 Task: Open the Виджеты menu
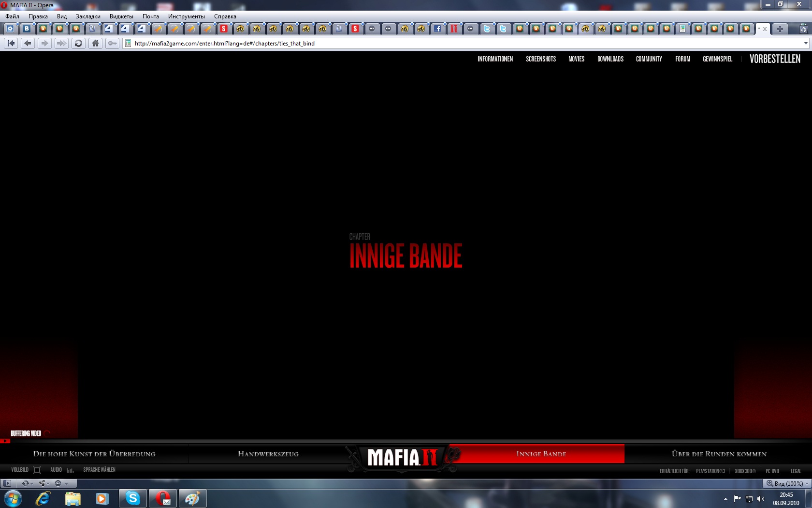[x=121, y=16]
